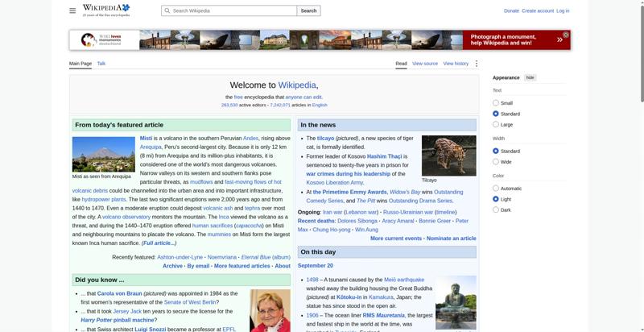Hide the Appearance panel
Viewport: 644px width, 332px height.
(530, 77)
